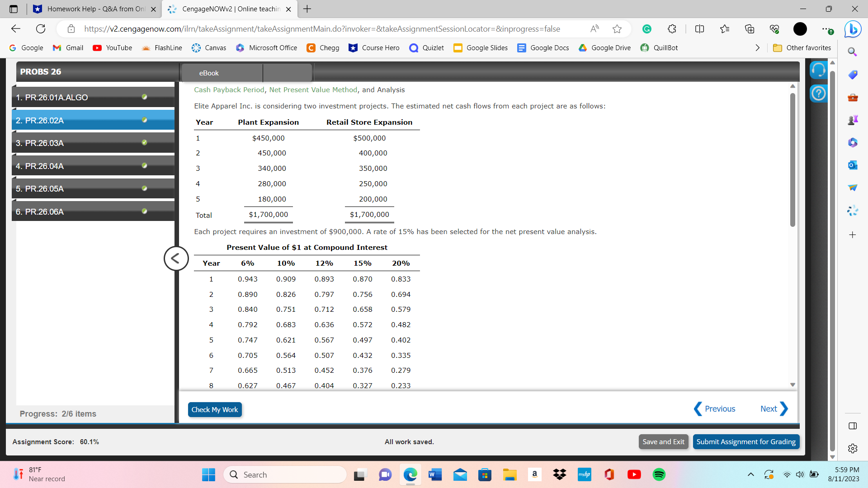Launch Spotify from the taskbar
The image size is (868, 488).
[659, 474]
